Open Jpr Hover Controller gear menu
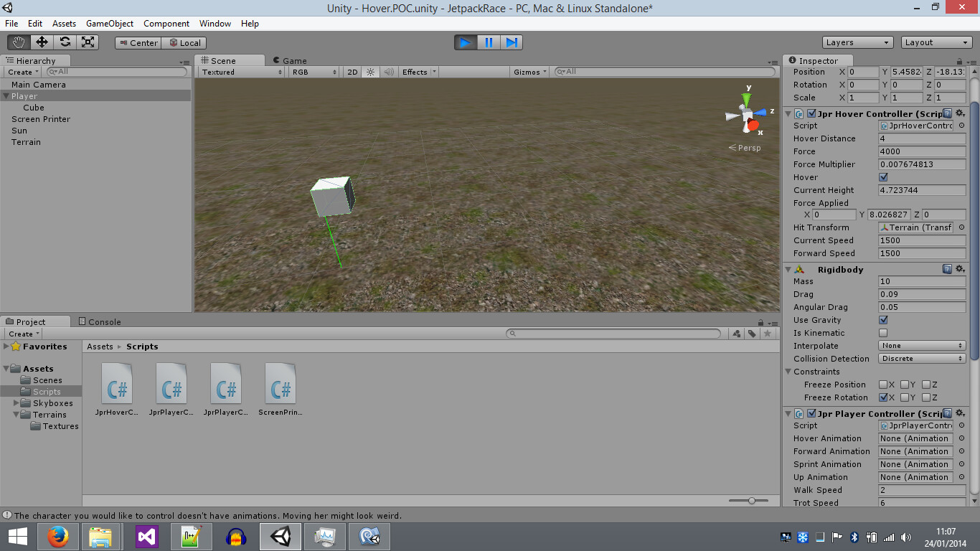This screenshot has width=980, height=551. [x=960, y=113]
